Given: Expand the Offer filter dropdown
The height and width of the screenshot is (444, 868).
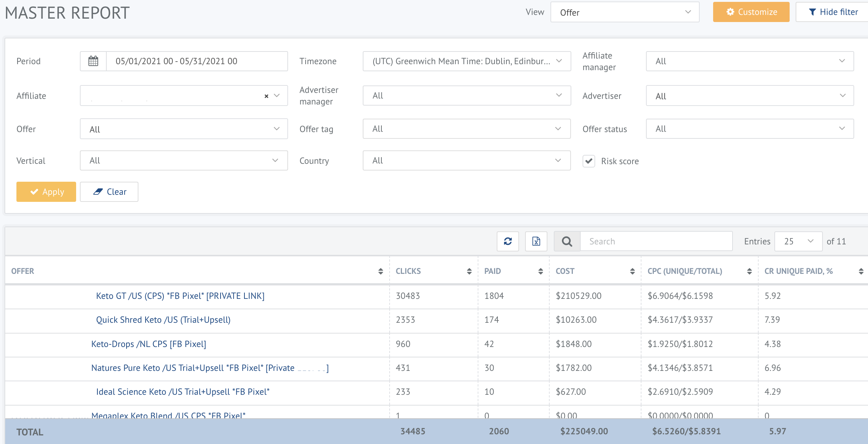Looking at the screenshot, I should [x=184, y=129].
